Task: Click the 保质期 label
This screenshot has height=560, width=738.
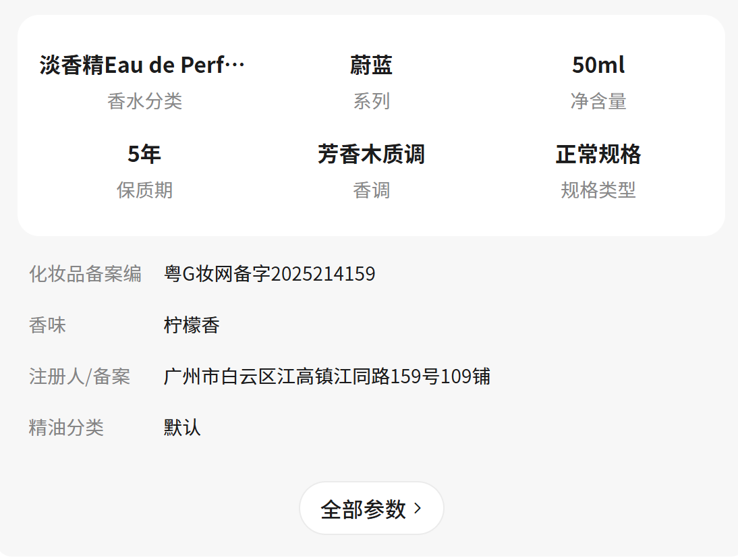Action: [x=144, y=190]
